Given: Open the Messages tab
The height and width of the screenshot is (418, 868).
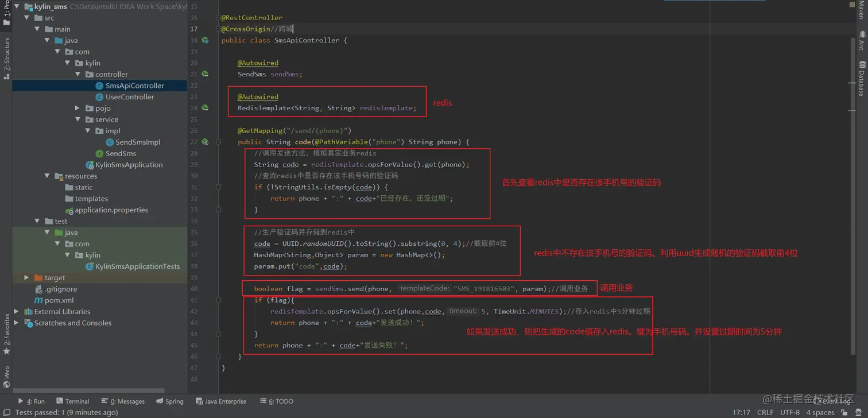Looking at the screenshot, I should point(123,401).
